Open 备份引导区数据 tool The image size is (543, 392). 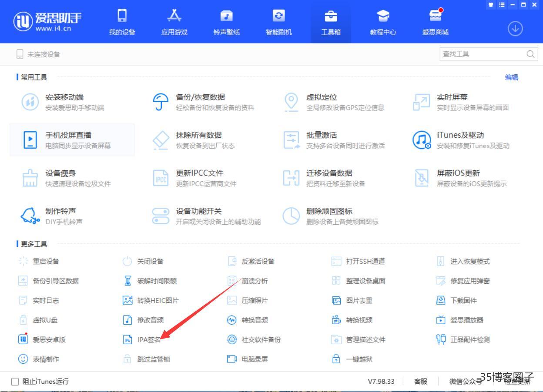click(49, 281)
